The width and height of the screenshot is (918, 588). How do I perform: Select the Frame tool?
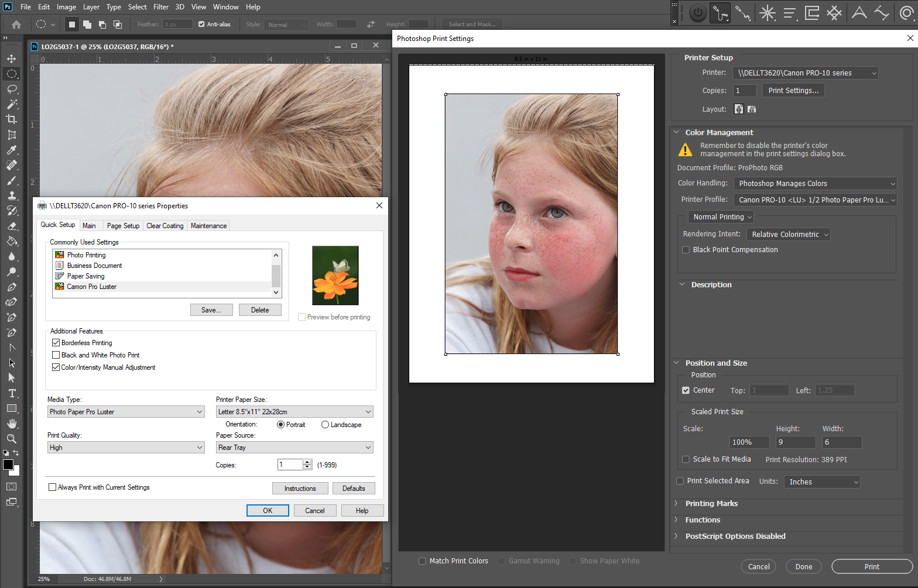pyautogui.click(x=11, y=135)
